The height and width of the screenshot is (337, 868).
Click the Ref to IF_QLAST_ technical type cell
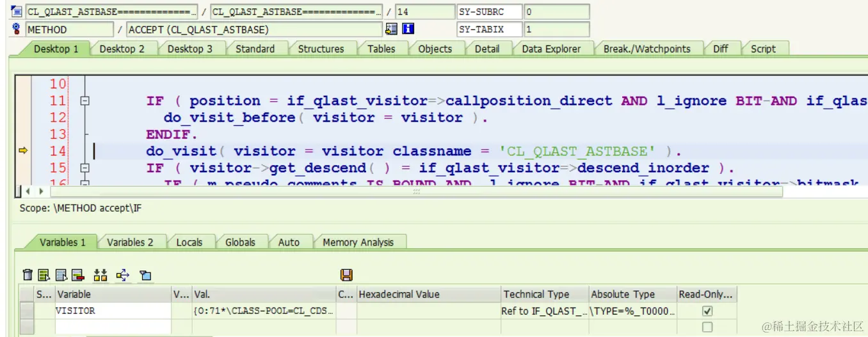[x=544, y=311]
